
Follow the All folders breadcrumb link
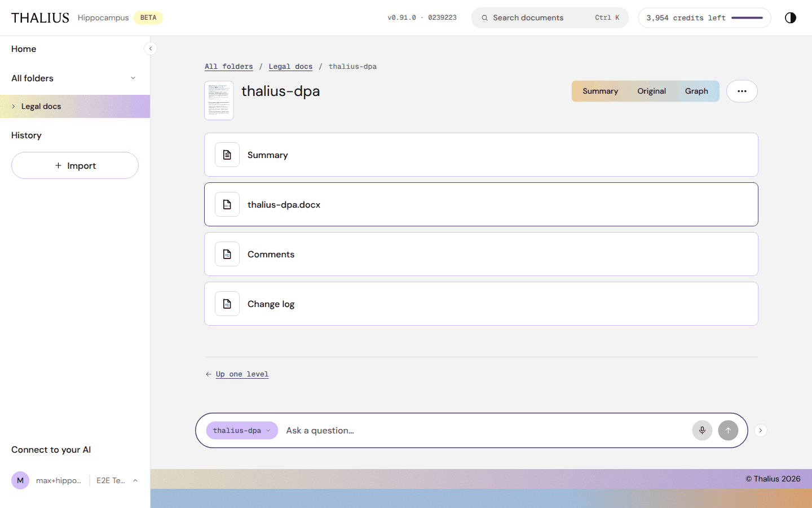[x=228, y=67]
